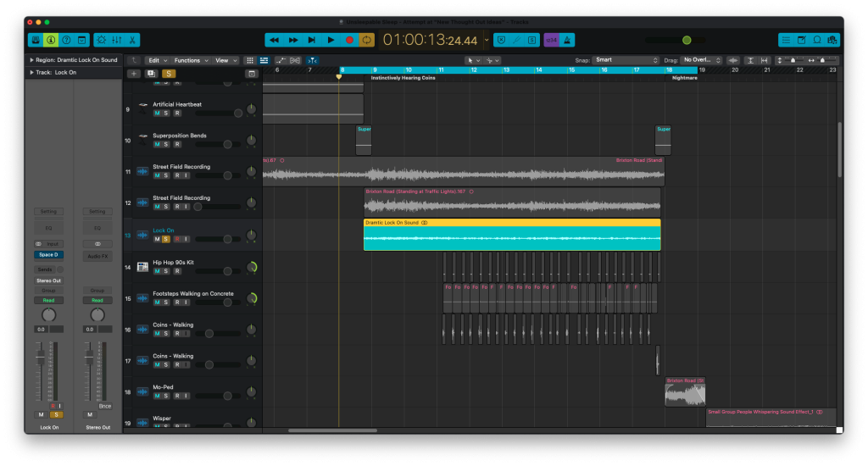Image resolution: width=868 pixels, height=466 pixels.
Task: Show automation curve button
Action: (281, 60)
